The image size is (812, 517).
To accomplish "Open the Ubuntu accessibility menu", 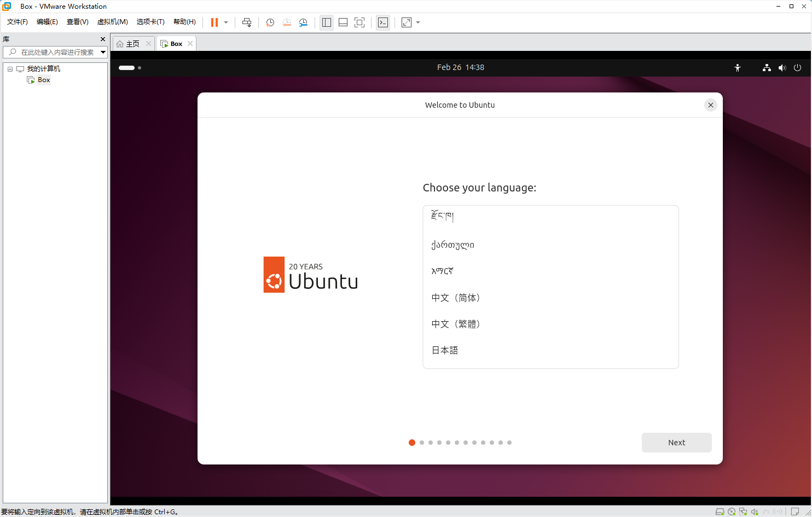I will click(x=738, y=68).
